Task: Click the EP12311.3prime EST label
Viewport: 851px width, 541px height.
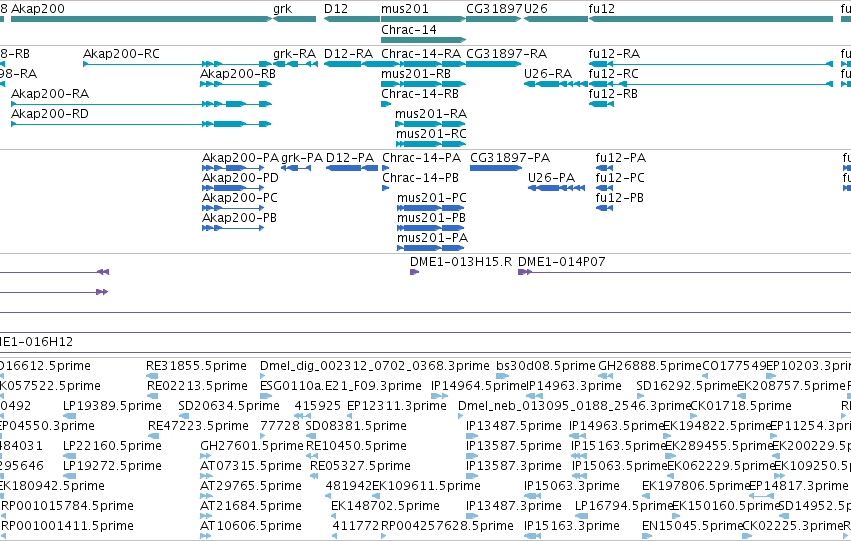Action: pos(397,406)
